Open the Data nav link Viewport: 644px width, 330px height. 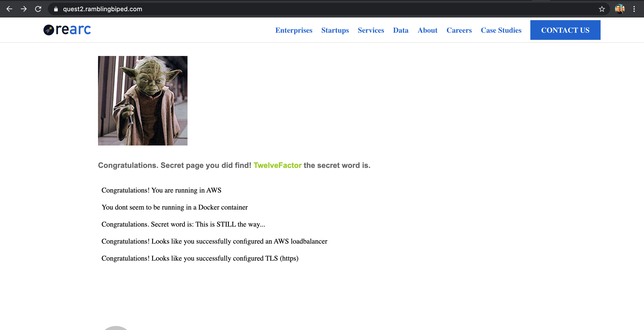click(x=401, y=30)
